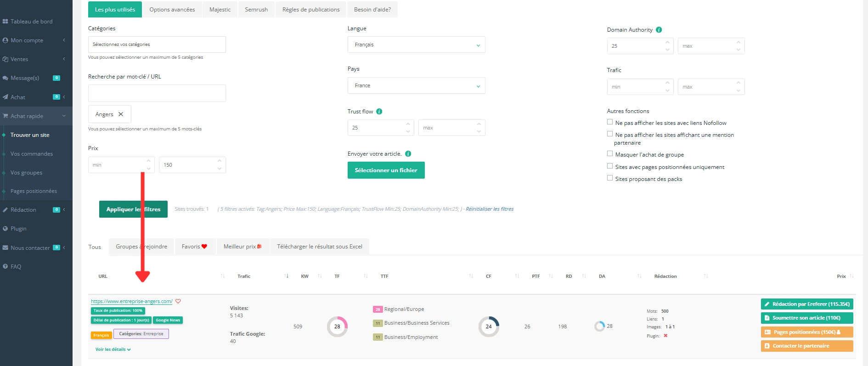Expand 'Voir les détails' for the site
The height and width of the screenshot is (366, 868).
113,349
